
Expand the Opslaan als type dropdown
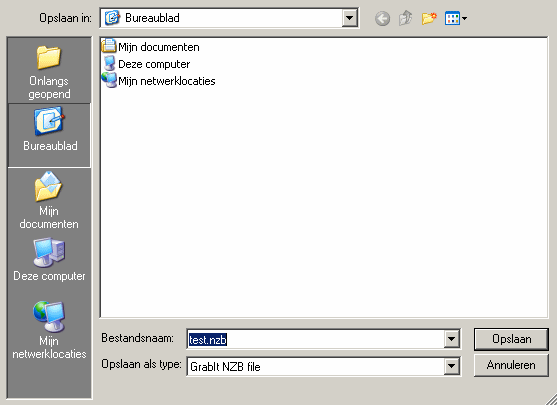[x=451, y=366]
